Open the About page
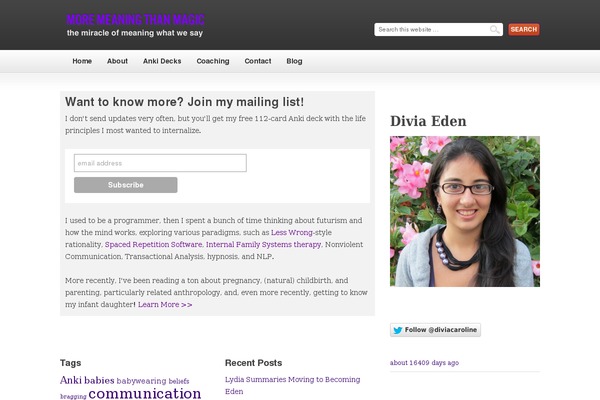Viewport: 600px width, 400px height. pyautogui.click(x=117, y=61)
